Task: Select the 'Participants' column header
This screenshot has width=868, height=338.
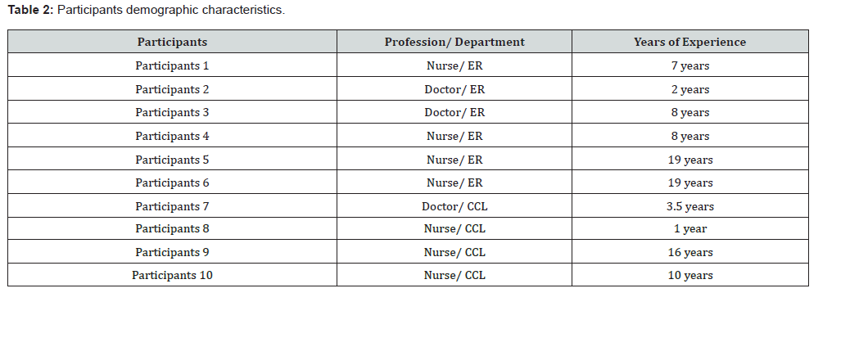Action: tap(172, 42)
